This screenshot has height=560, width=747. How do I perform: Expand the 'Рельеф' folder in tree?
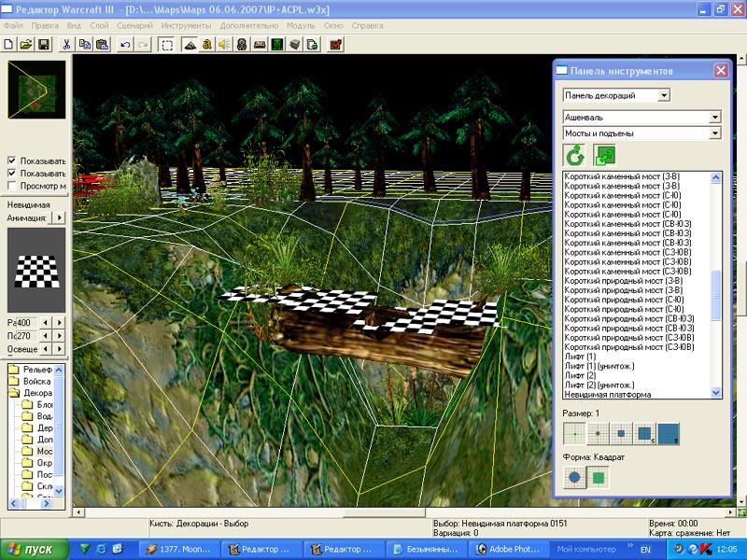coord(31,370)
